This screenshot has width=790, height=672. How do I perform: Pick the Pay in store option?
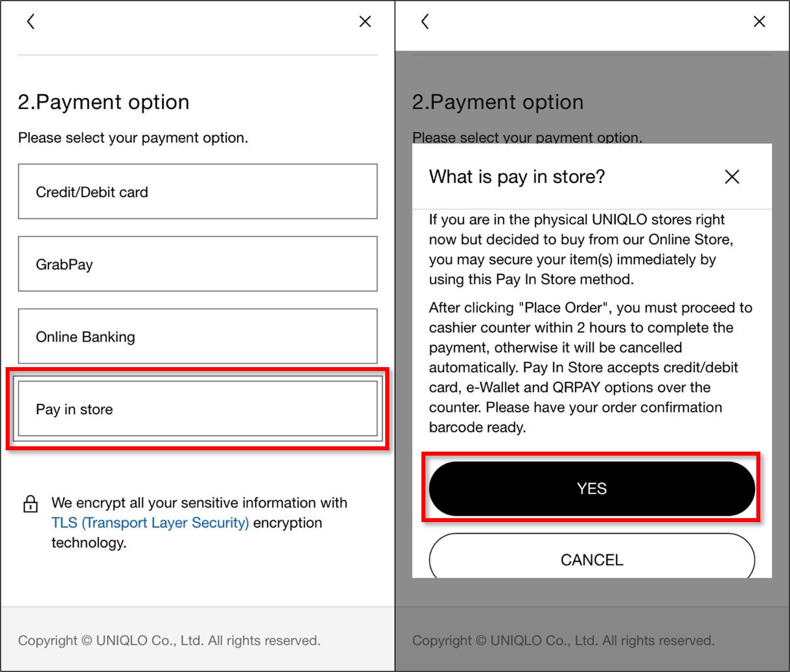click(x=198, y=409)
